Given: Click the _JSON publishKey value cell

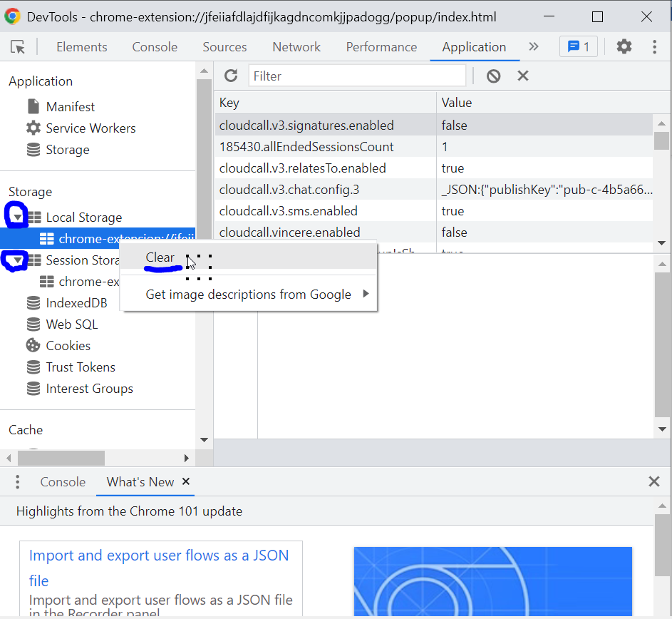Looking at the screenshot, I should [545, 190].
